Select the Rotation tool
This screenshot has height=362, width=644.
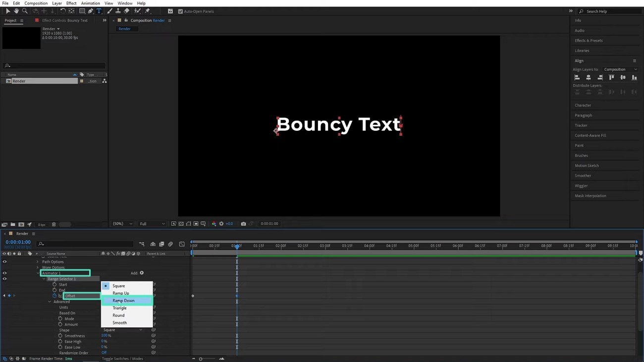tap(63, 11)
